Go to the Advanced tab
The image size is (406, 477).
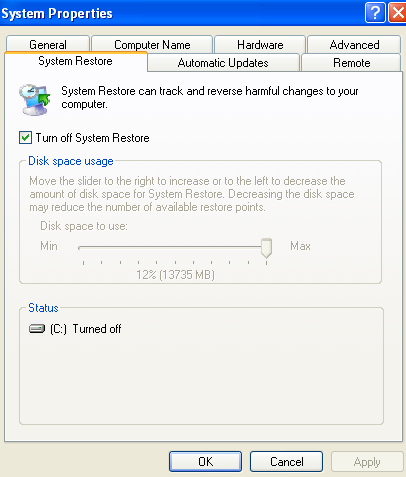point(354,45)
